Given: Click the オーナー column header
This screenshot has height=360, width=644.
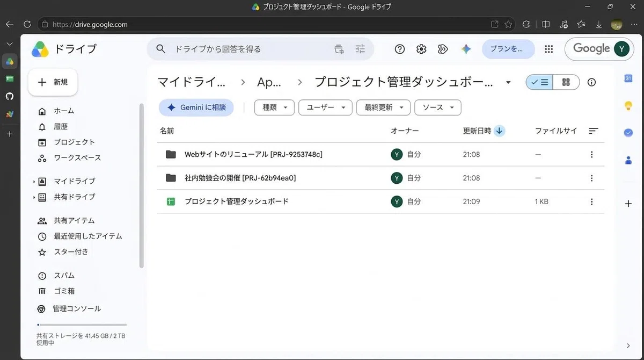Looking at the screenshot, I should click(x=405, y=131).
